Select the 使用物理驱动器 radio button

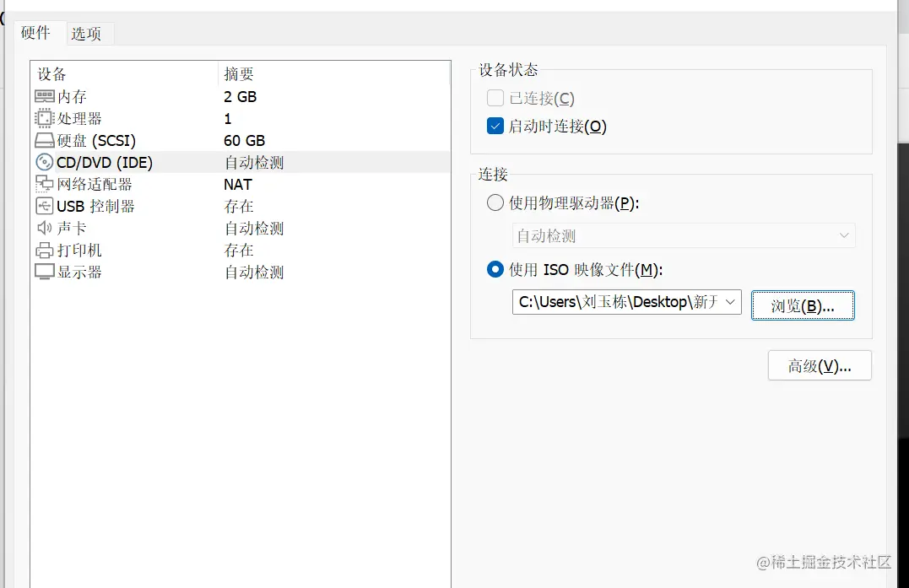(x=495, y=202)
